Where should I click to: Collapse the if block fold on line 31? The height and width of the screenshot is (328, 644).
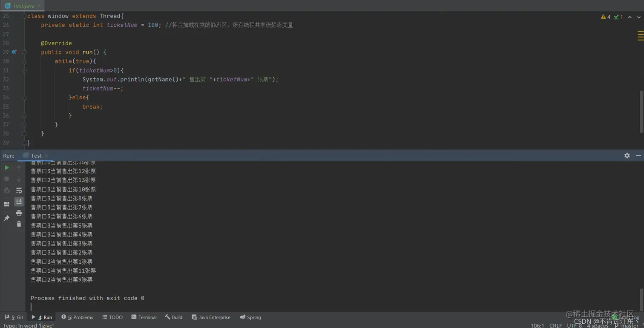24,70
